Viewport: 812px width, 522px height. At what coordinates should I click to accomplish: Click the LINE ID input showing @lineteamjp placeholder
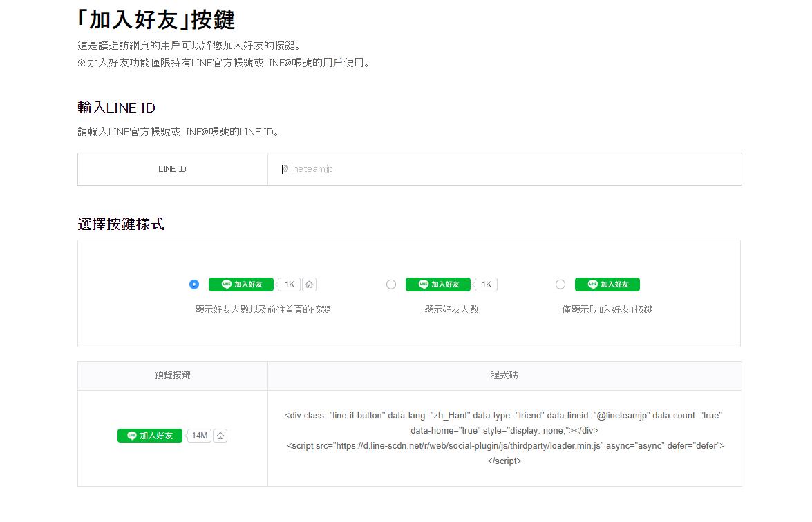[x=504, y=168]
